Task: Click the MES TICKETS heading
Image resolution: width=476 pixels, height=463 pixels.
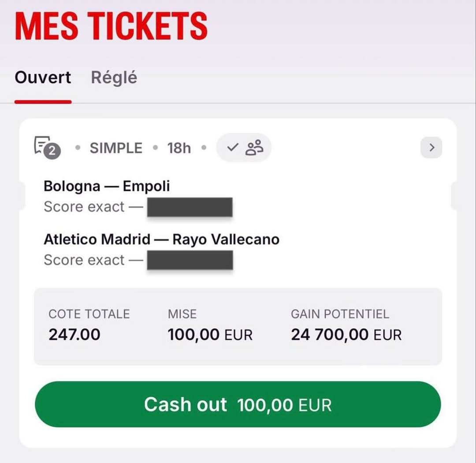Action: (111, 26)
